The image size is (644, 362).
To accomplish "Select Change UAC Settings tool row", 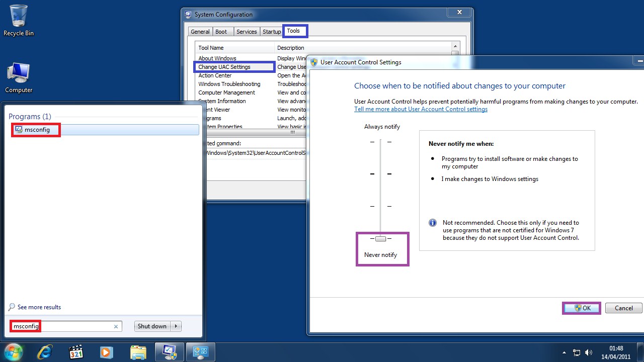I will [x=234, y=67].
